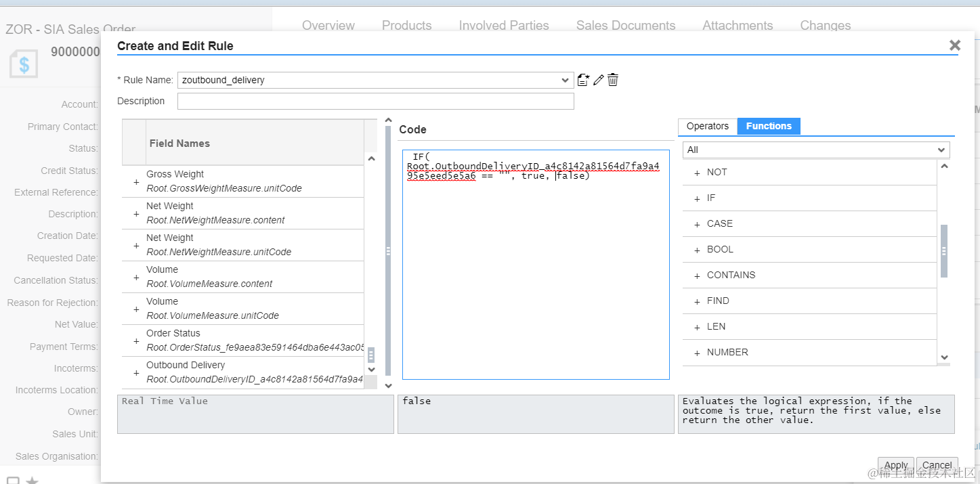Screen dimensions: 980x484
Task: Open the Involved Parties tab
Action: [504, 26]
